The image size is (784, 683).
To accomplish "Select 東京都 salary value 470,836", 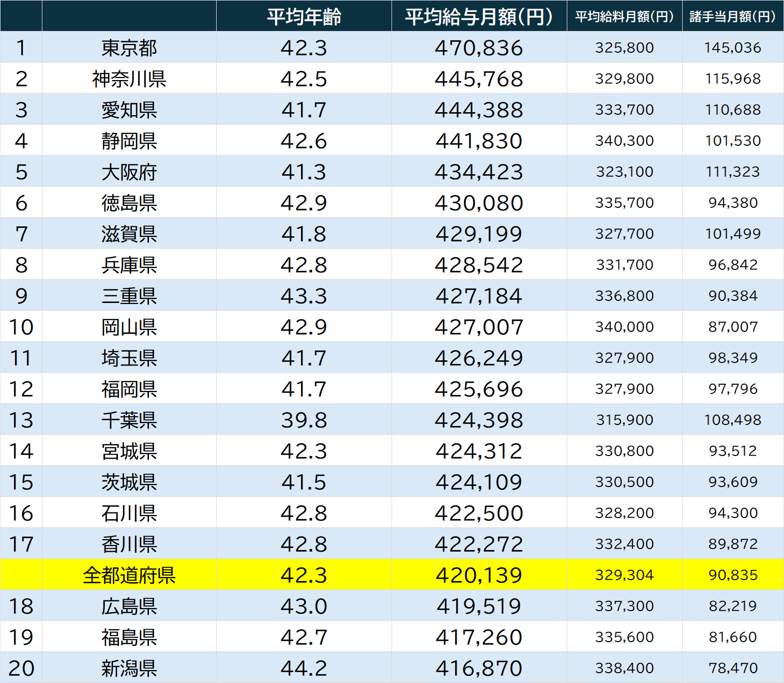I will pyautogui.click(x=479, y=48).
